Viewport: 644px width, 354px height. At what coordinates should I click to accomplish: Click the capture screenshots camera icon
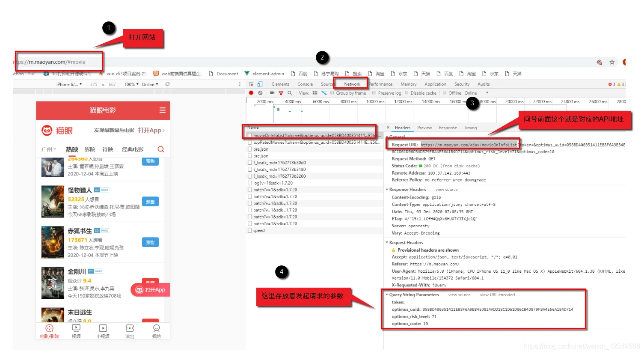(272, 93)
